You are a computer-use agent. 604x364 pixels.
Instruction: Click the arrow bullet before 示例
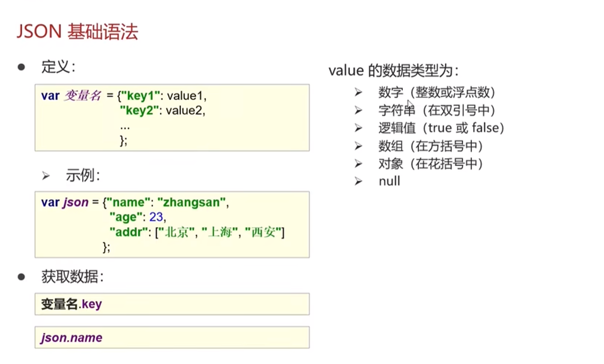(x=46, y=176)
